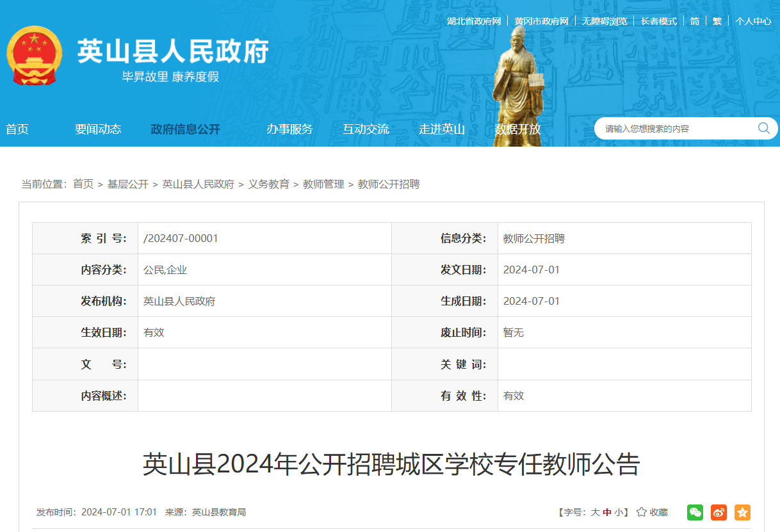Click 教师管理 breadcrumb link
The width and height of the screenshot is (780, 532).
[x=323, y=184]
